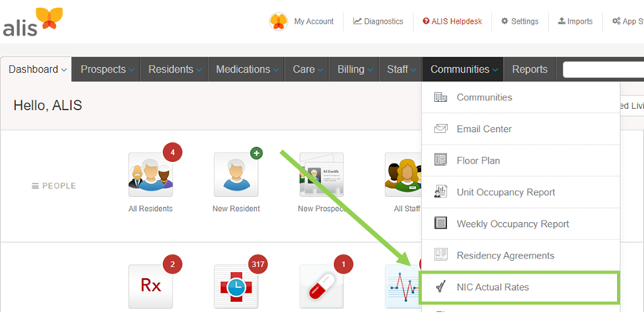Expand the Billing menu dropdown

pos(370,70)
